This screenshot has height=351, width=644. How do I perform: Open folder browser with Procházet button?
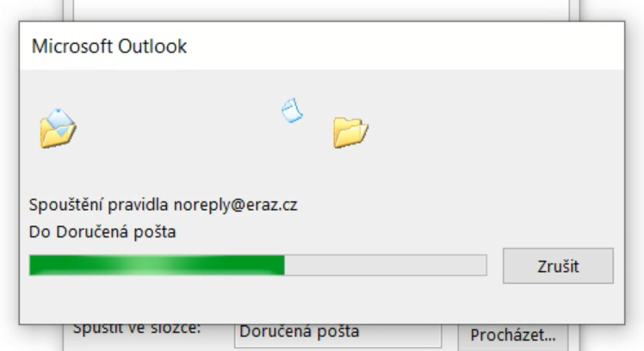point(513,335)
